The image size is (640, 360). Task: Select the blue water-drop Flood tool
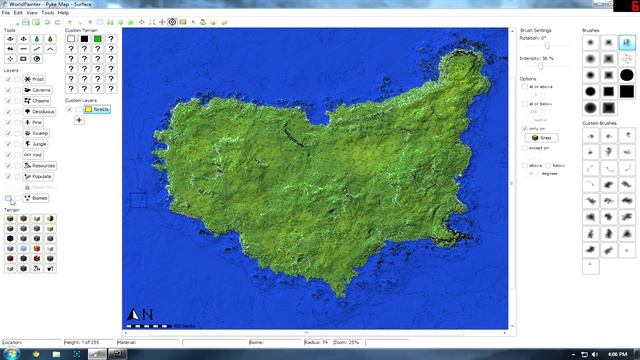point(37,39)
